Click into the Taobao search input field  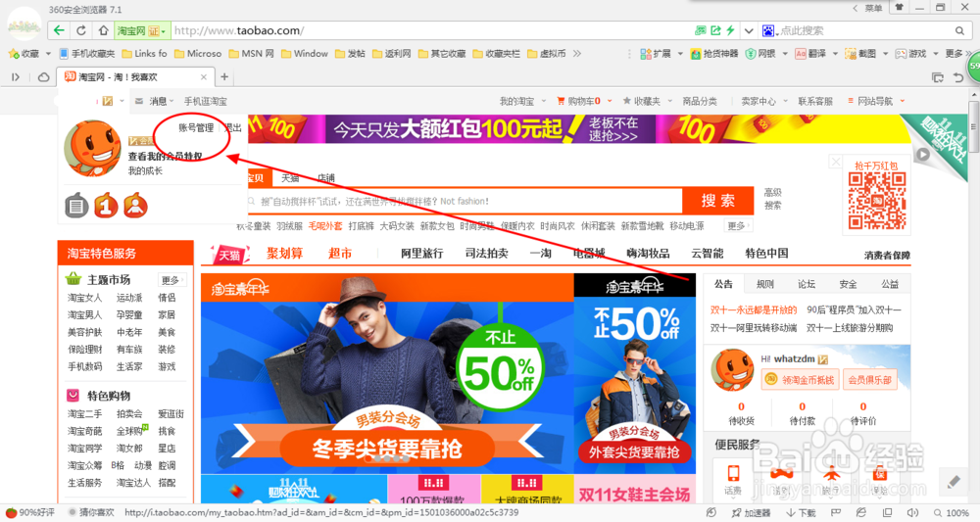click(x=464, y=201)
